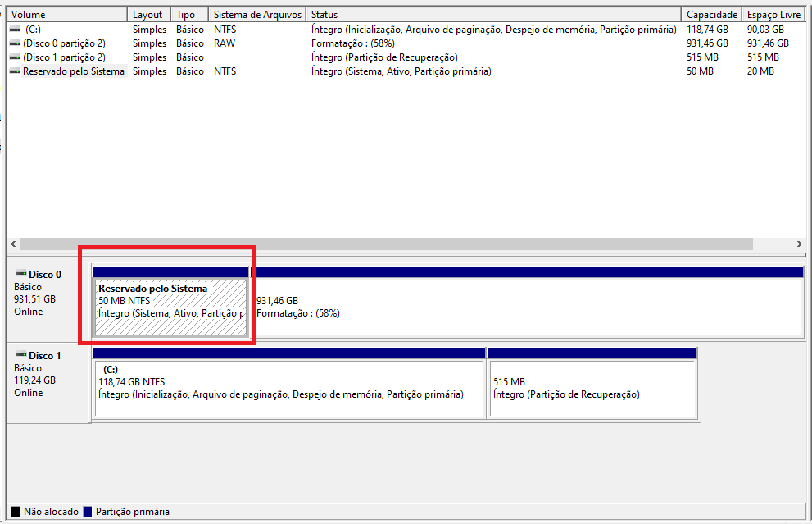Click the blue Partição primária legend swatch
This screenshot has width=812, height=524.
click(x=88, y=512)
